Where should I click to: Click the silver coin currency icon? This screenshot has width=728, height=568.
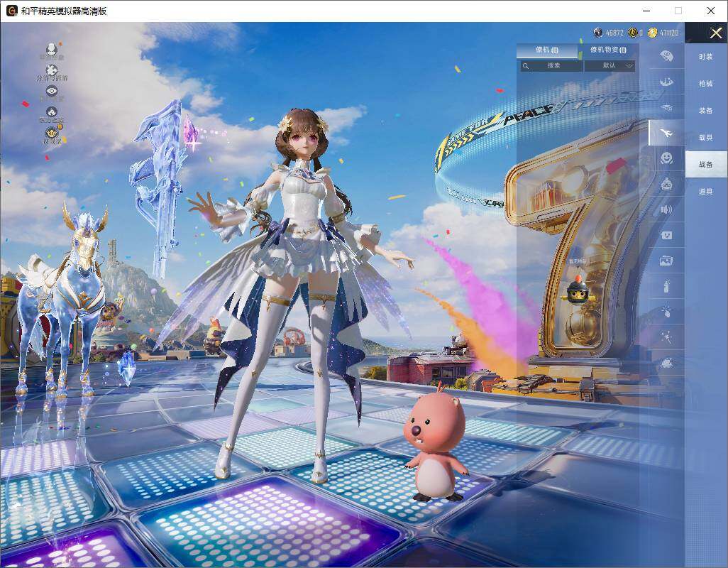(x=598, y=33)
